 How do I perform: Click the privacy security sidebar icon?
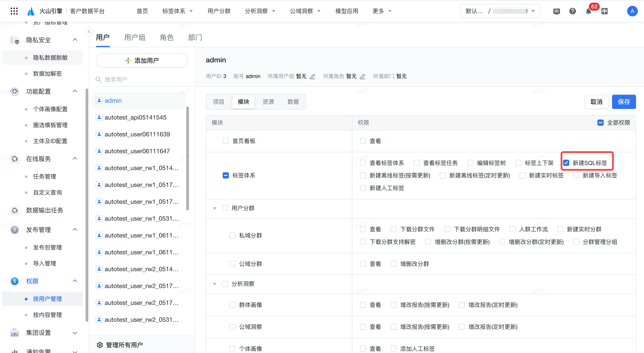[x=15, y=40]
